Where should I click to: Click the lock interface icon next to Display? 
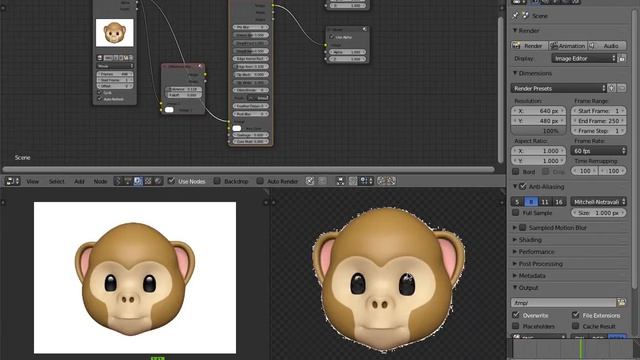click(622, 58)
